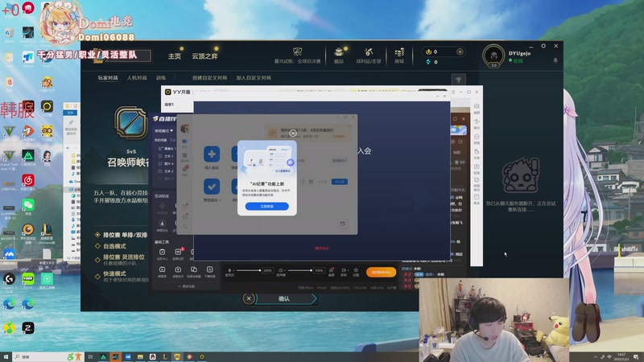
Task: Select 排位赛 单排/双排 queue option
Action: tap(125, 235)
